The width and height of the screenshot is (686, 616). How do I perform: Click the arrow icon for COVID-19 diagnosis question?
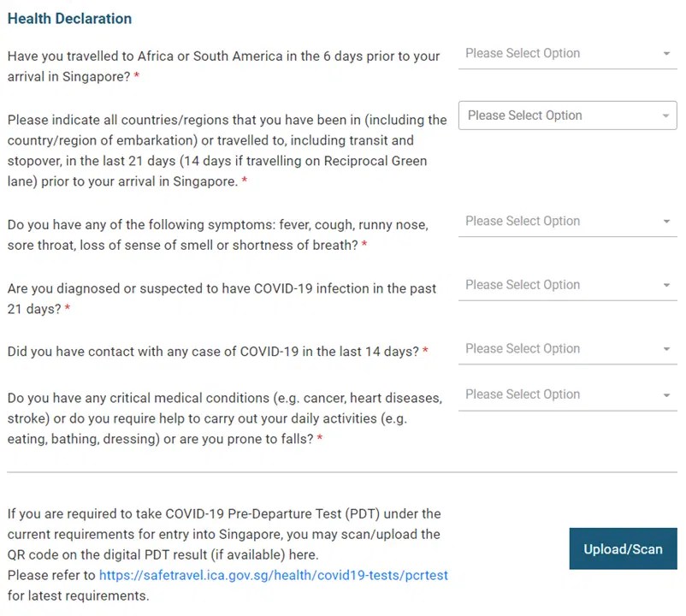666,286
